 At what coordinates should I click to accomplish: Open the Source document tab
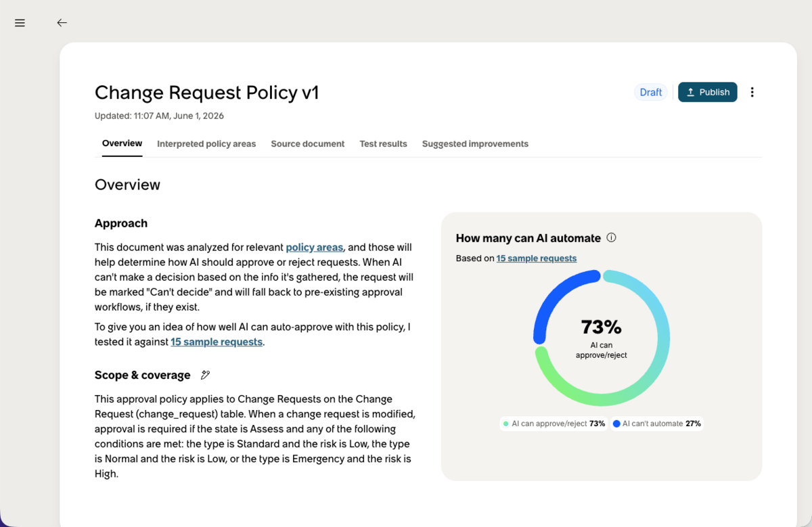pyautogui.click(x=307, y=143)
